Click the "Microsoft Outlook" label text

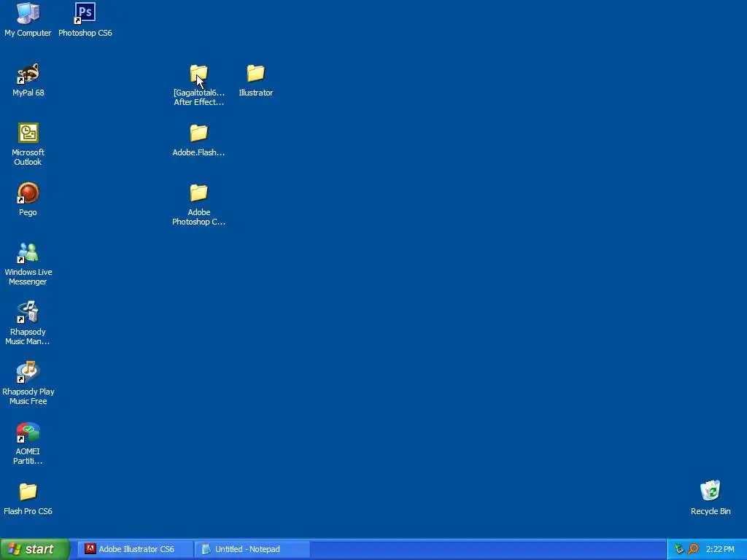click(28, 157)
